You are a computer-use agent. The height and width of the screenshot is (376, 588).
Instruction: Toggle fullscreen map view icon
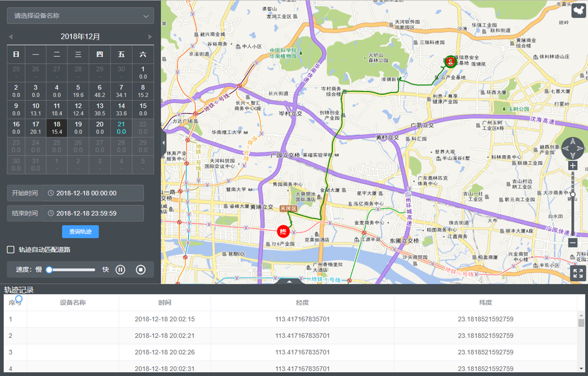coord(578,274)
